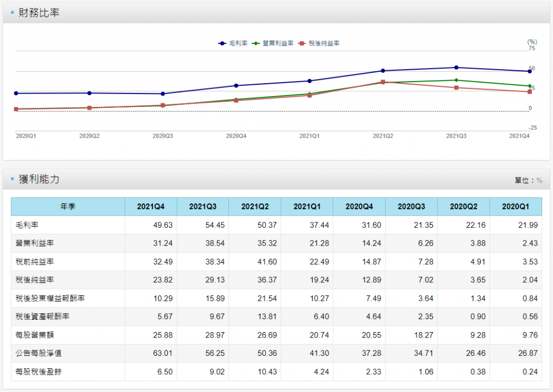Click the 2021Q2 label on the chart axis
The image size is (553, 392).
click(383, 136)
